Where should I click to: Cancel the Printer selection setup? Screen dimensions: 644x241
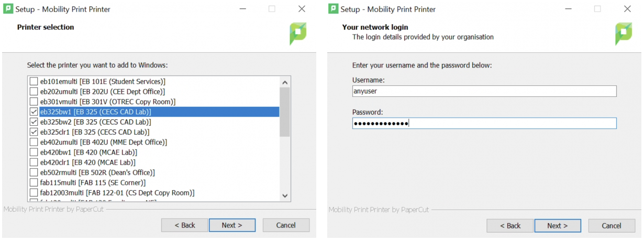286,225
